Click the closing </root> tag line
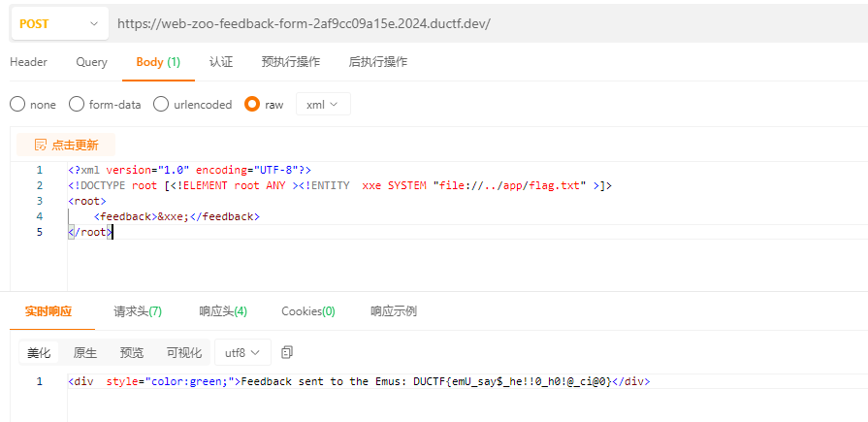 89,232
